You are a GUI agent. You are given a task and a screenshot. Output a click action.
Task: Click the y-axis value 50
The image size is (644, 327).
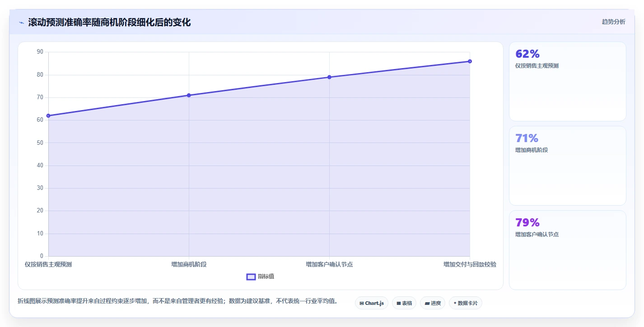pyautogui.click(x=40, y=143)
